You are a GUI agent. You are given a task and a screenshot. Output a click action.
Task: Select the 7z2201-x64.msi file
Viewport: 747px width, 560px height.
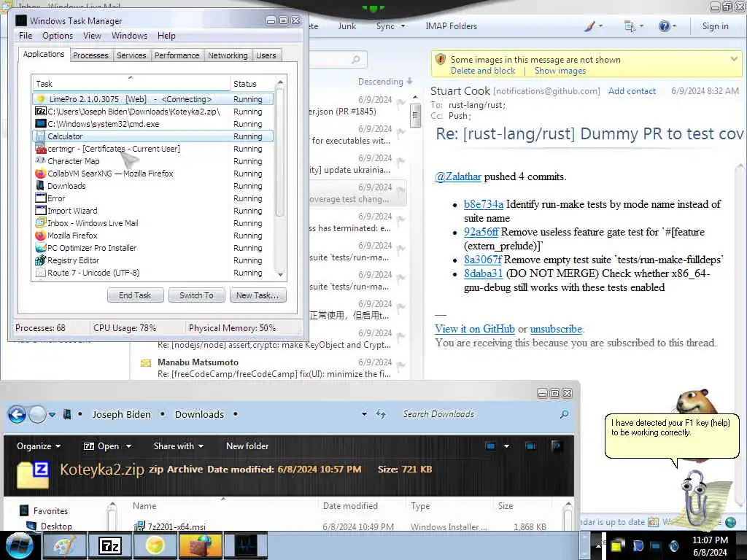[177, 526]
